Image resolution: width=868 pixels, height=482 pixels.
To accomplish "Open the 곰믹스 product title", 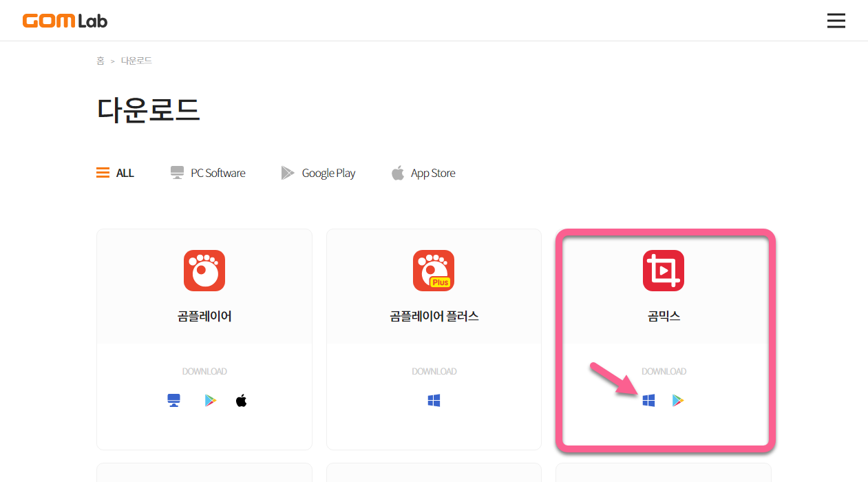I will [x=664, y=317].
